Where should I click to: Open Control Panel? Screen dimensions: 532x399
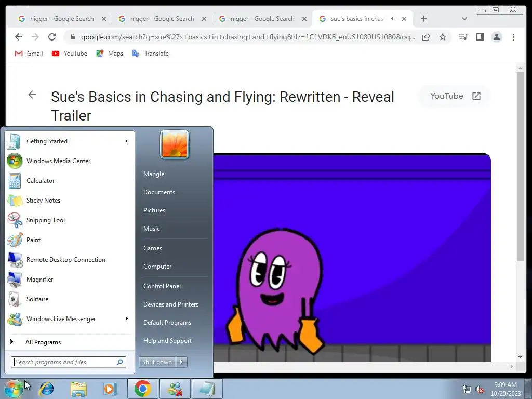[x=162, y=286]
